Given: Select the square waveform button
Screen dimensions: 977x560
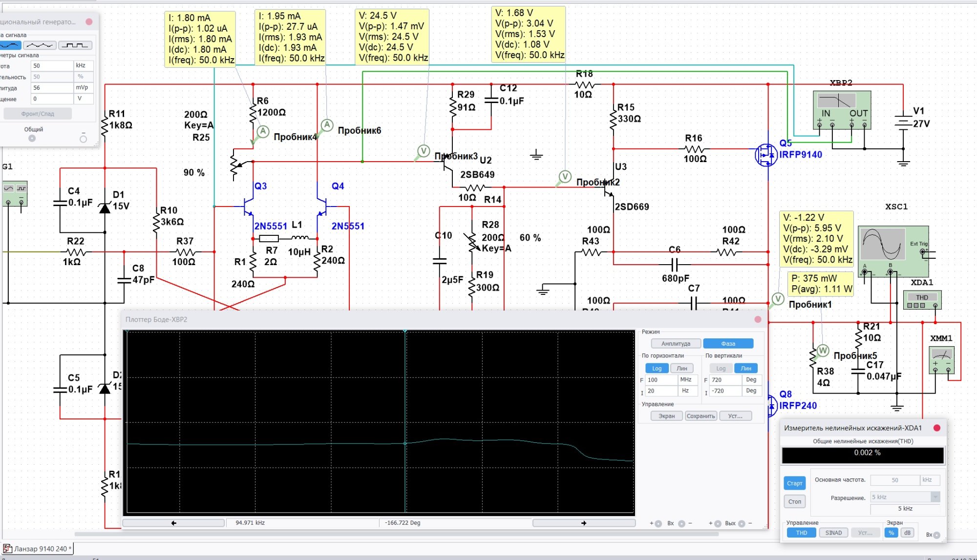Looking at the screenshot, I should tap(75, 45).
